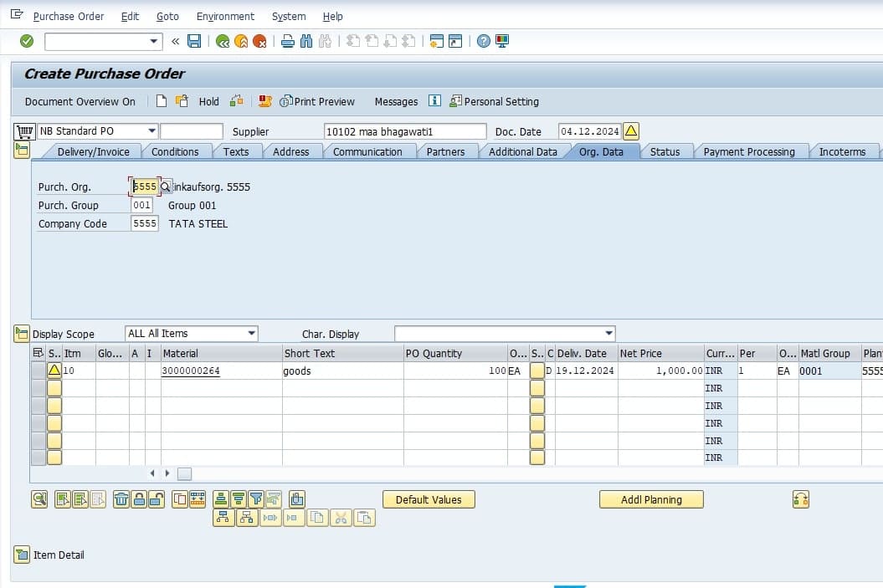Click the scroll left arrow under the item table
This screenshot has width=883, height=588.
click(x=152, y=473)
